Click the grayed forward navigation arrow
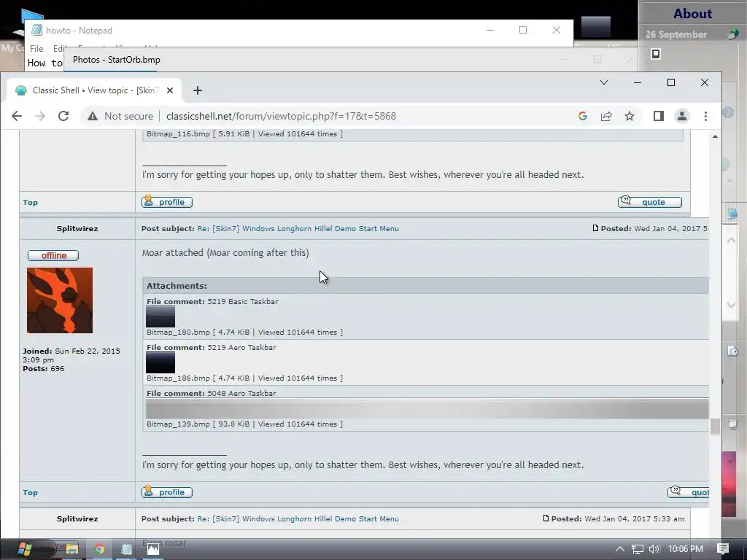Screen dimensions: 747x560 click(x=39, y=116)
